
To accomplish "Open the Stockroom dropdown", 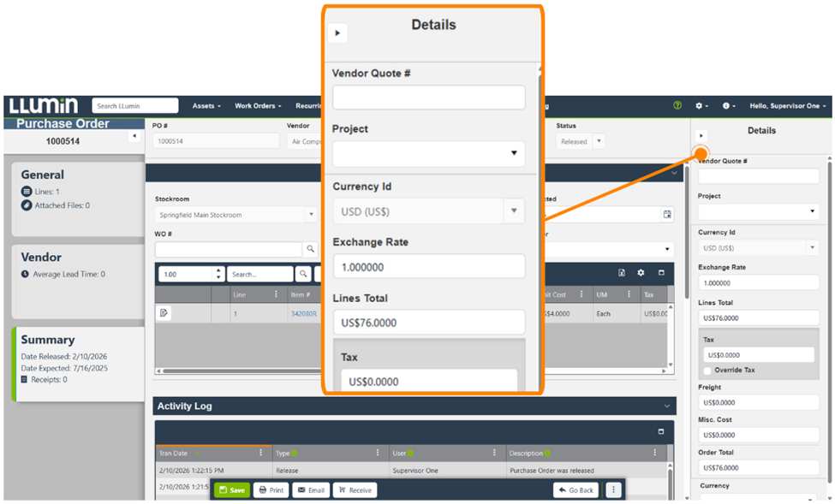I will pos(236,215).
